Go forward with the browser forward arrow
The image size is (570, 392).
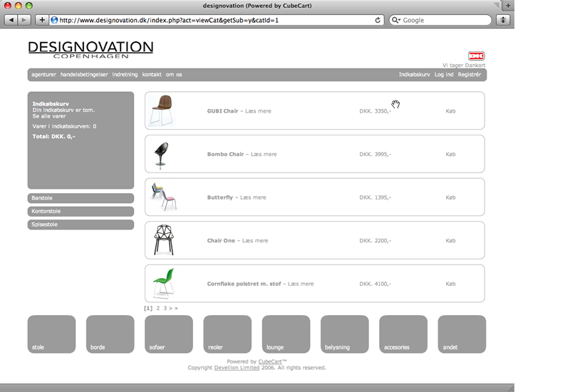[24, 20]
